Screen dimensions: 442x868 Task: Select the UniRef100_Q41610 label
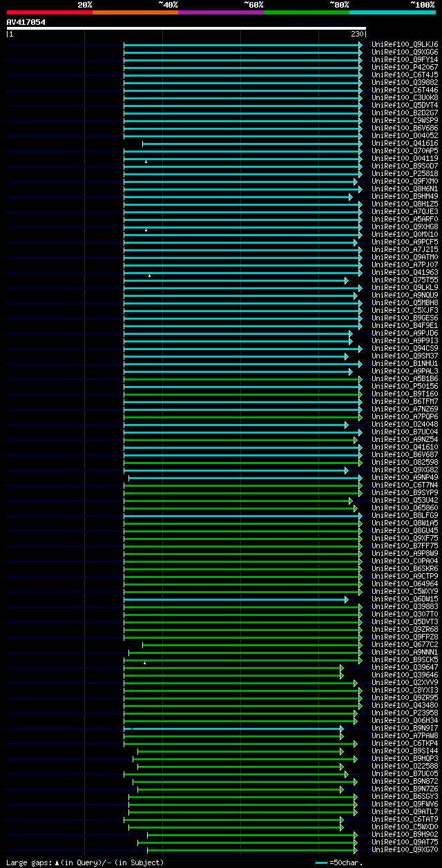pyautogui.click(x=405, y=447)
